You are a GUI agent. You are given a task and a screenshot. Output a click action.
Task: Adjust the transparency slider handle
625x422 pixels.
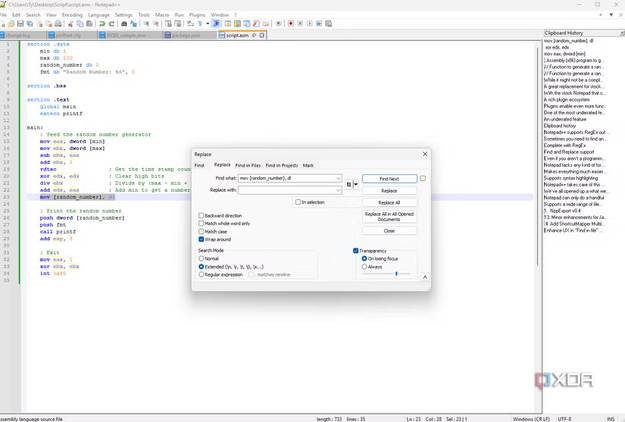(397, 274)
